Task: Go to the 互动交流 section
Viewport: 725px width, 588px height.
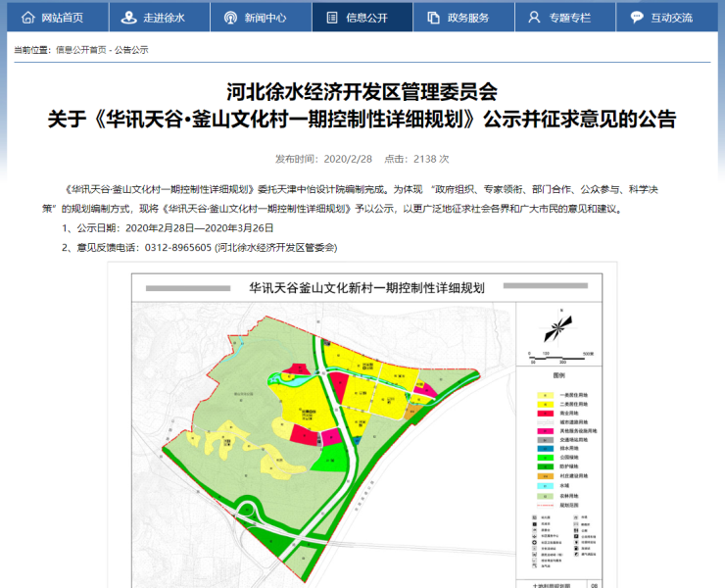Action: [667, 17]
